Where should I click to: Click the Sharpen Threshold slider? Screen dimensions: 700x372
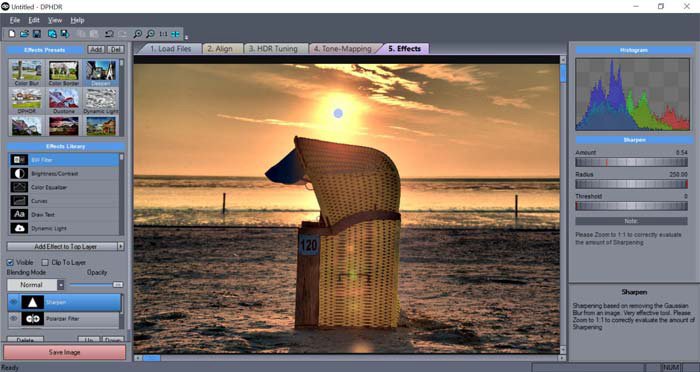tap(631, 206)
